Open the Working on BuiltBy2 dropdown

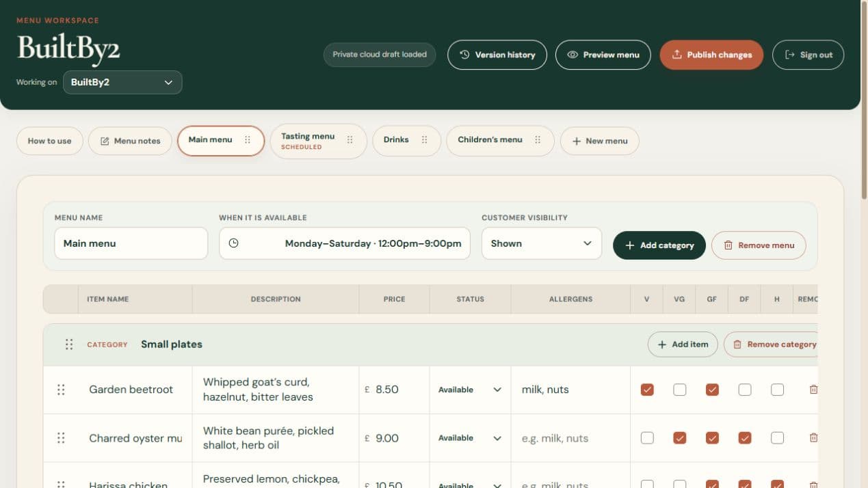122,82
